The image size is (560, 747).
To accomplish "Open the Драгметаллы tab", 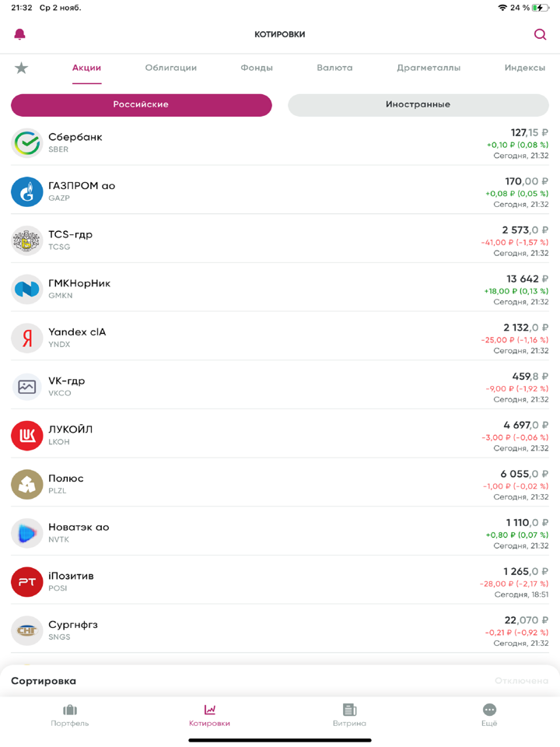I will [429, 68].
